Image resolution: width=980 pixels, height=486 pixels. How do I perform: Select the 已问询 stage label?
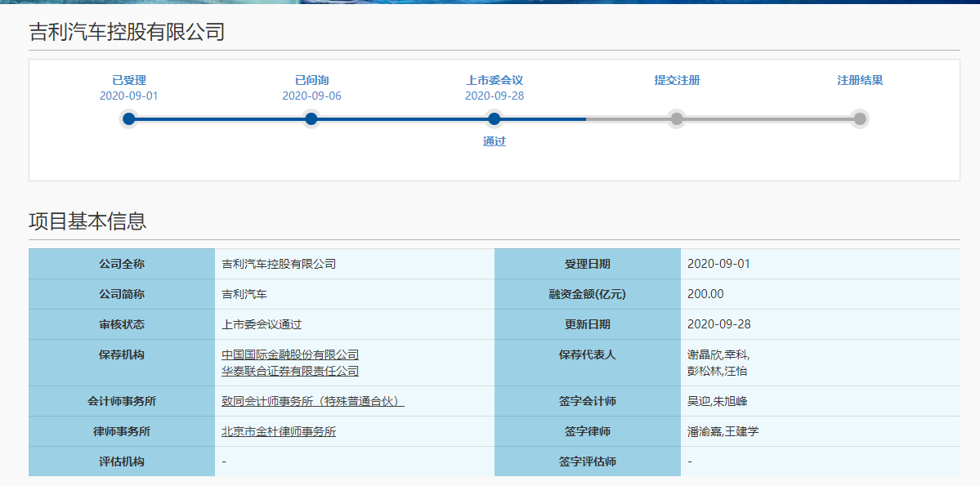[311, 80]
